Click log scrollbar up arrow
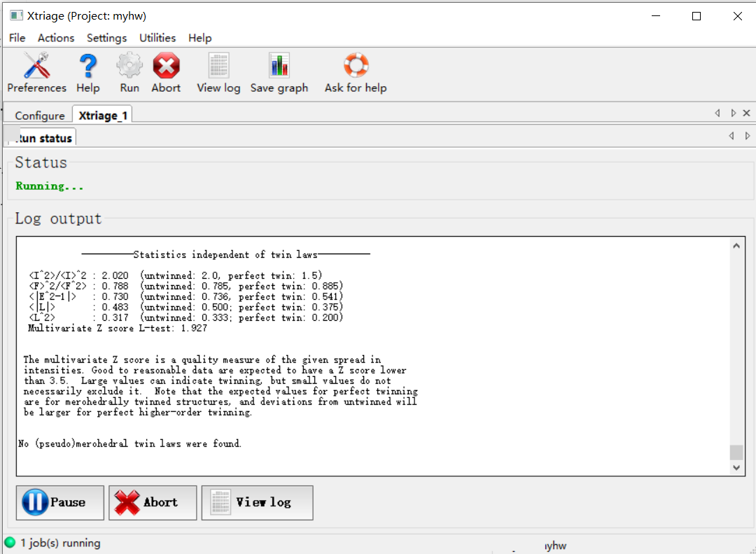This screenshot has width=756, height=554. (736, 246)
